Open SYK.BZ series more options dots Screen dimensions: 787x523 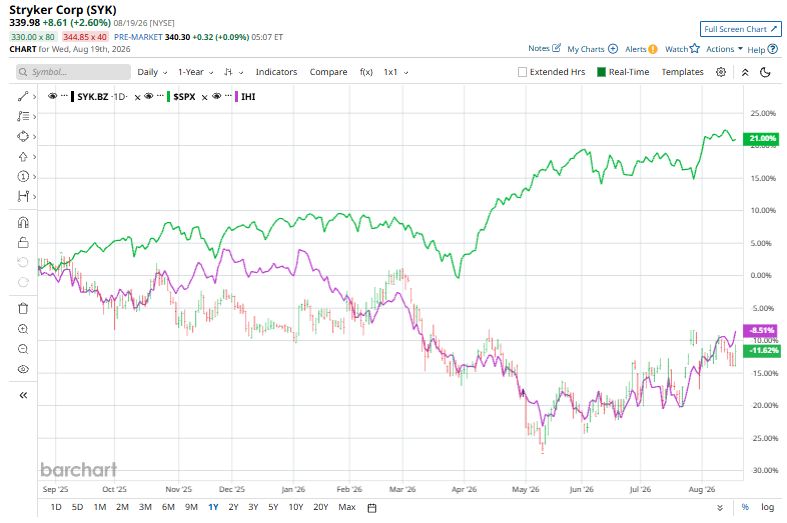(x=64, y=95)
